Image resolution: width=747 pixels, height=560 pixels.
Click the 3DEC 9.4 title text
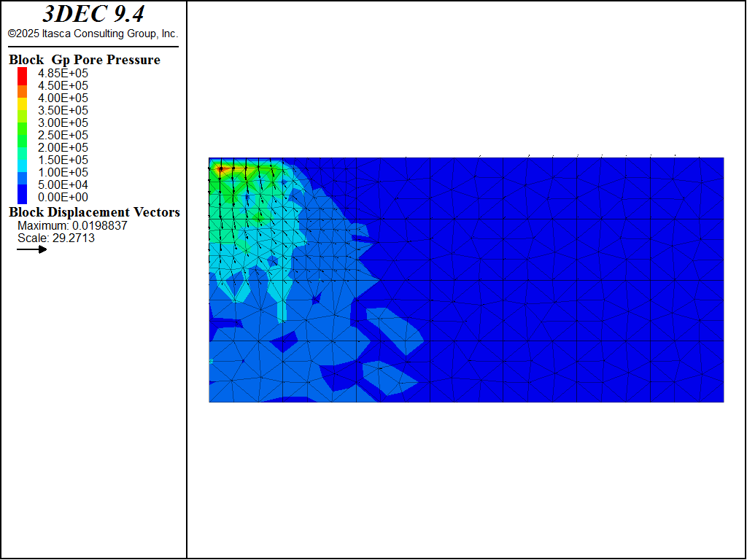pos(93,14)
